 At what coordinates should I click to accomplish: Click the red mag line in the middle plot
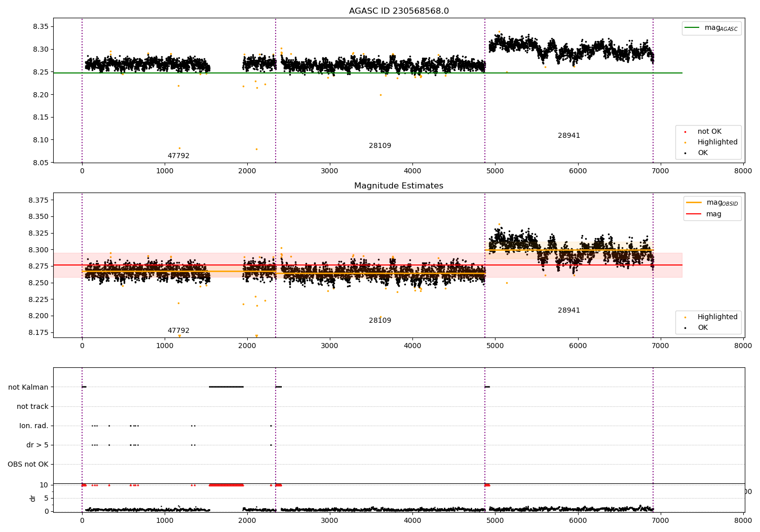click(x=368, y=265)
